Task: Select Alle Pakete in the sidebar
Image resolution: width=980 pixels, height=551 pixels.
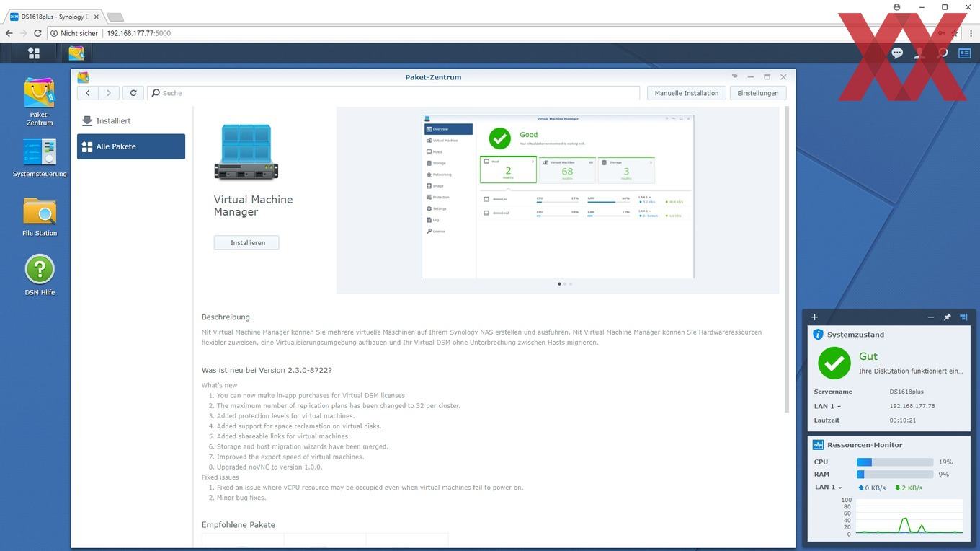Action: coord(131,146)
